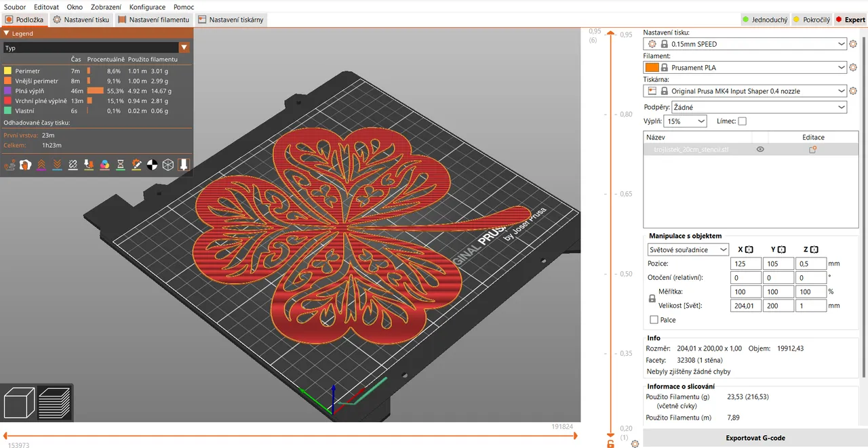Select Expert mode button
This screenshot has width=868, height=448.
[x=850, y=20]
